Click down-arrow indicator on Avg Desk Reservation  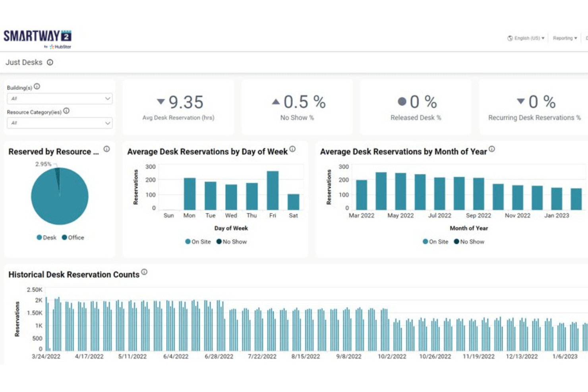point(161,102)
